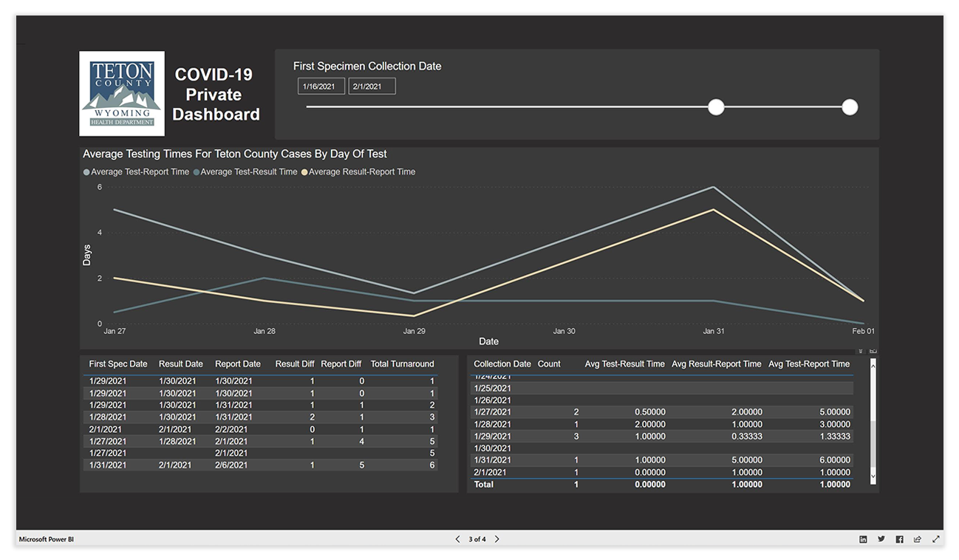Open the share report icon

[918, 539]
